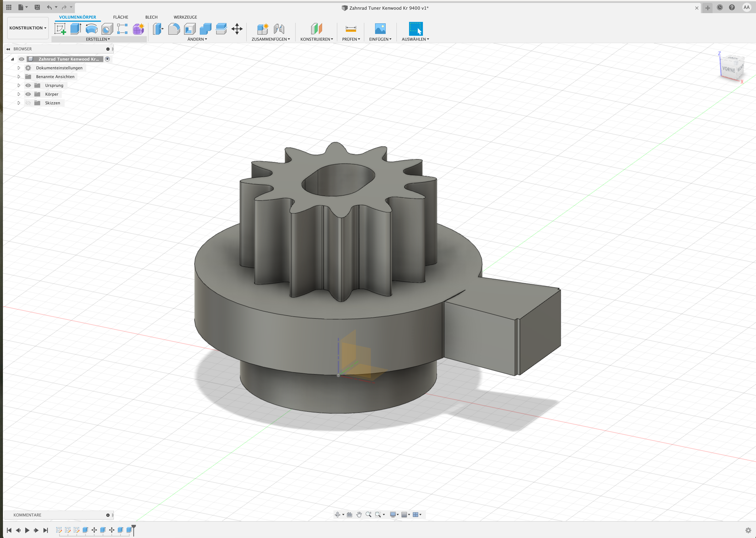
Task: Open the KONSTRUKTION workspace dropdown
Action: click(28, 28)
